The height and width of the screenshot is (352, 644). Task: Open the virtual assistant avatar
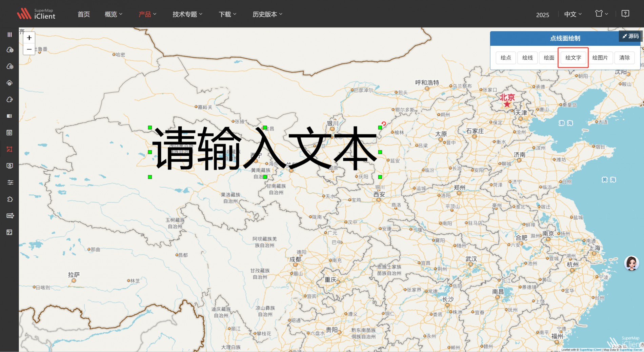click(631, 263)
